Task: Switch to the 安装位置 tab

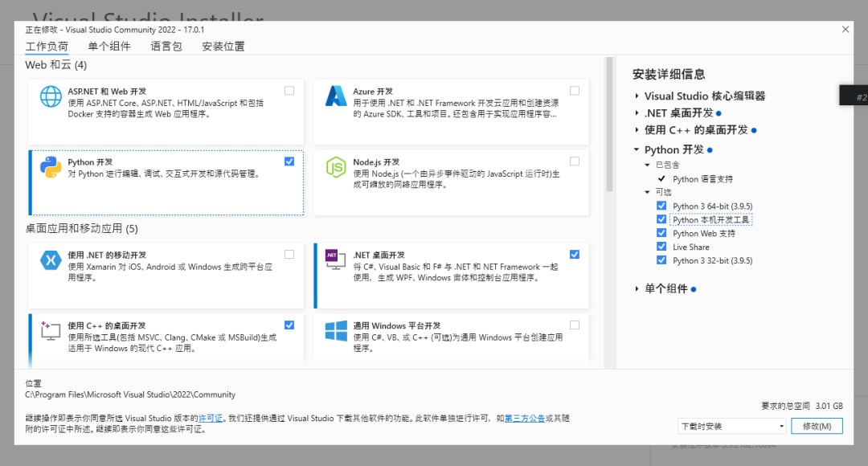Action: (223, 47)
